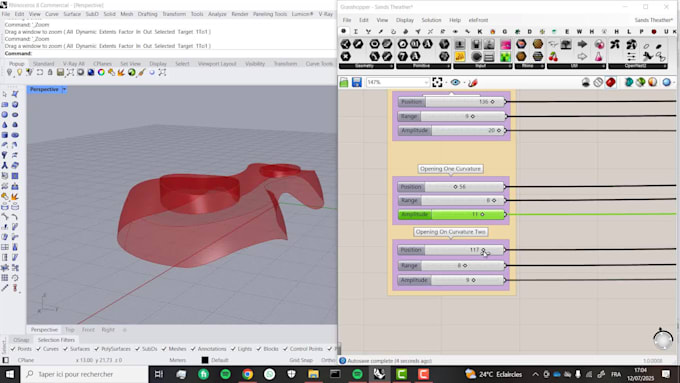The height and width of the screenshot is (383, 680).
Task: Open the elefront menu in Grasshopper
Action: [478, 20]
